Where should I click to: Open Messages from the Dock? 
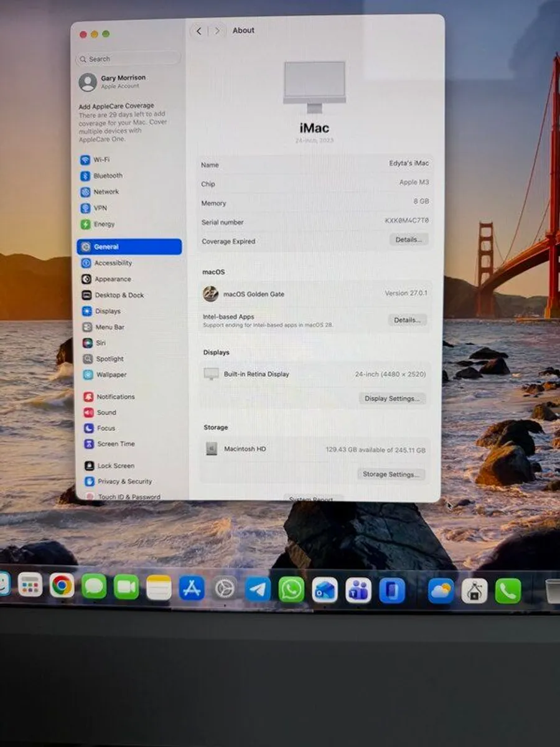coord(94,586)
